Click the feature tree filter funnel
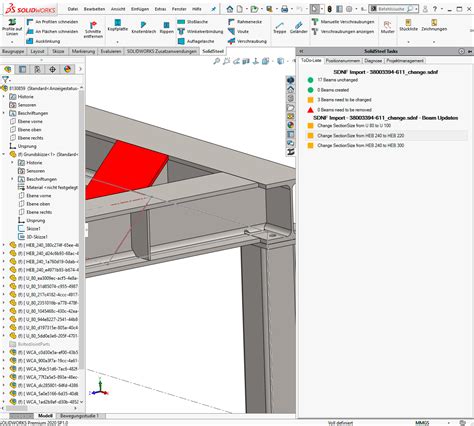 tap(5, 79)
